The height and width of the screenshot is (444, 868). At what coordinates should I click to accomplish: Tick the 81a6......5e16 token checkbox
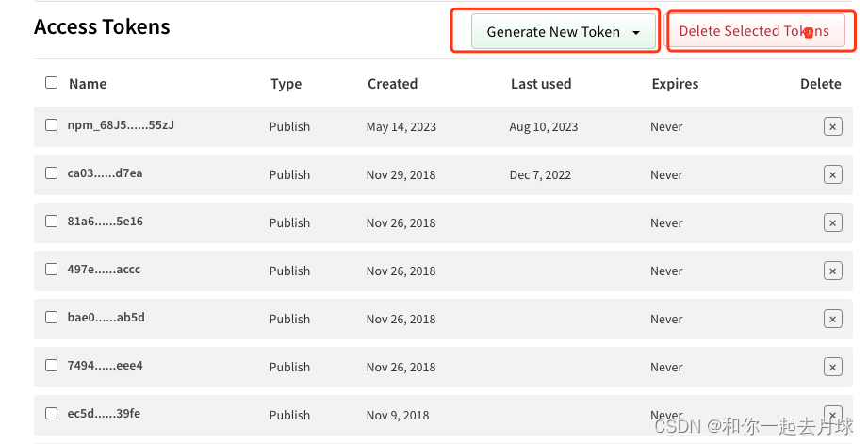coord(51,222)
